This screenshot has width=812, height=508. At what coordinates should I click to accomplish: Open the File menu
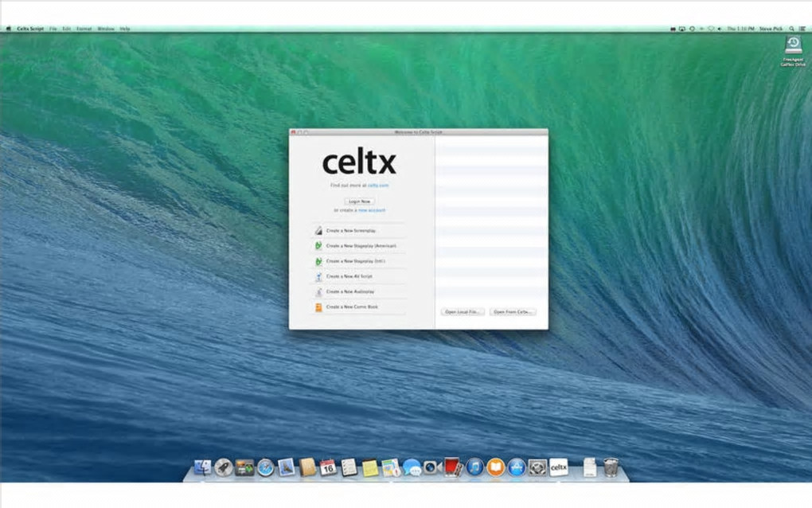pyautogui.click(x=53, y=29)
